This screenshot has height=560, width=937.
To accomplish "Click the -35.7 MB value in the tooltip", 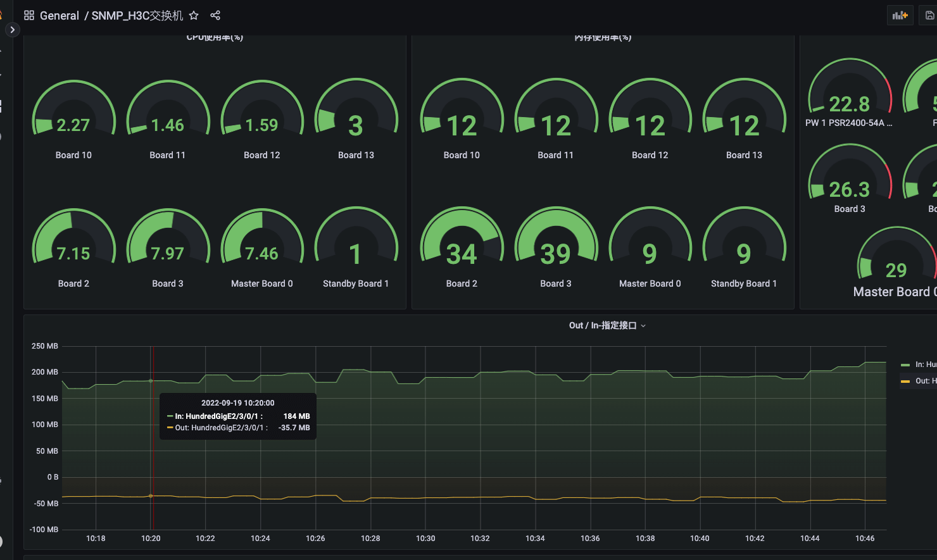I will pyautogui.click(x=294, y=428).
